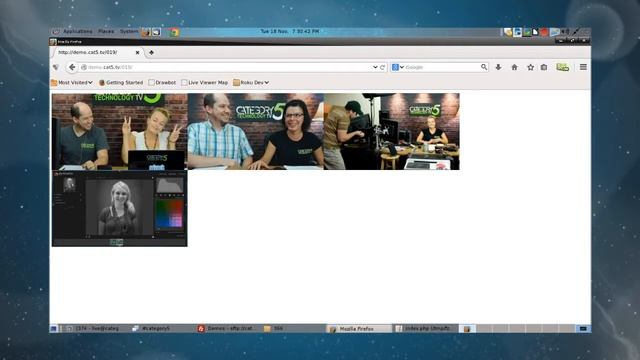Image resolution: width=640 pixels, height=360 pixels.
Task: Launch Firefox from top panel launcher
Action: point(146,32)
